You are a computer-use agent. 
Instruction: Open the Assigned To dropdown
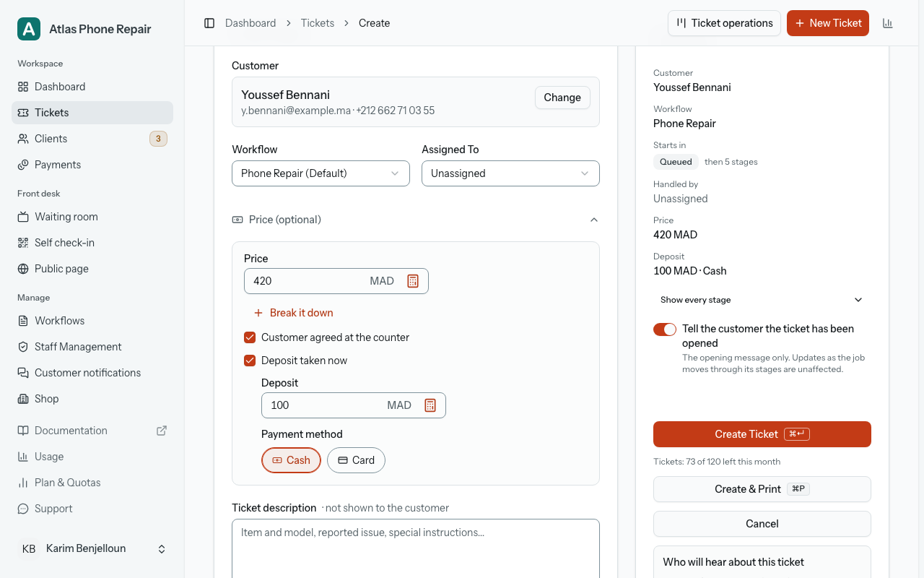(510, 173)
